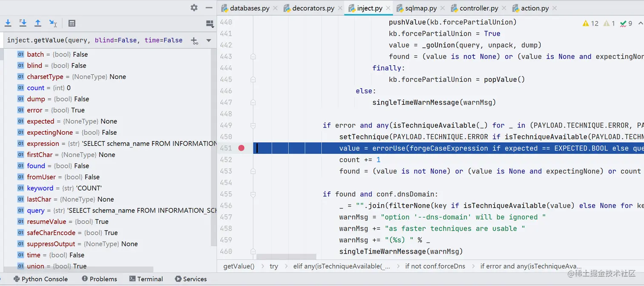
Task: Open debugger panel settings gear
Action: tap(194, 7)
